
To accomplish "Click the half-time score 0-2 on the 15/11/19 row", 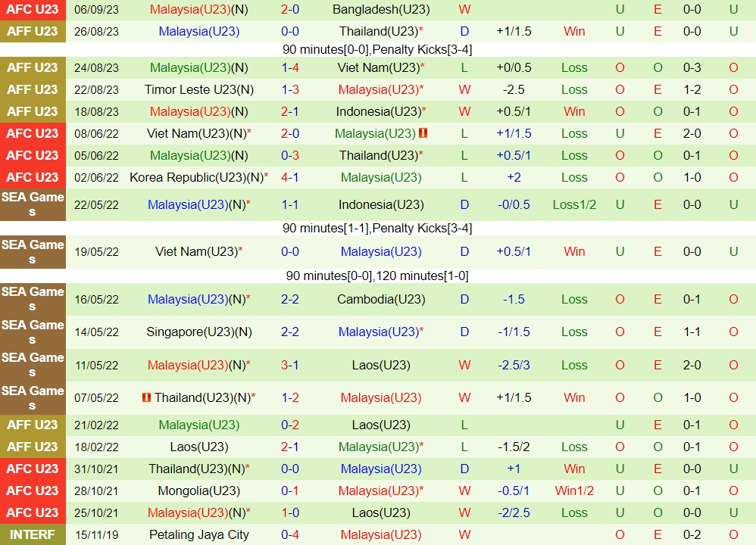I will (692, 534).
